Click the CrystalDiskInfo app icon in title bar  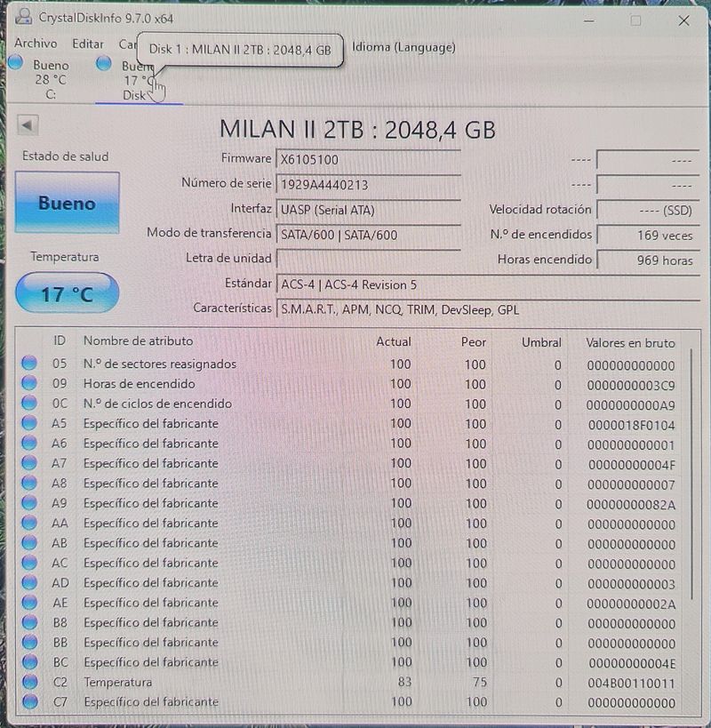[23, 17]
